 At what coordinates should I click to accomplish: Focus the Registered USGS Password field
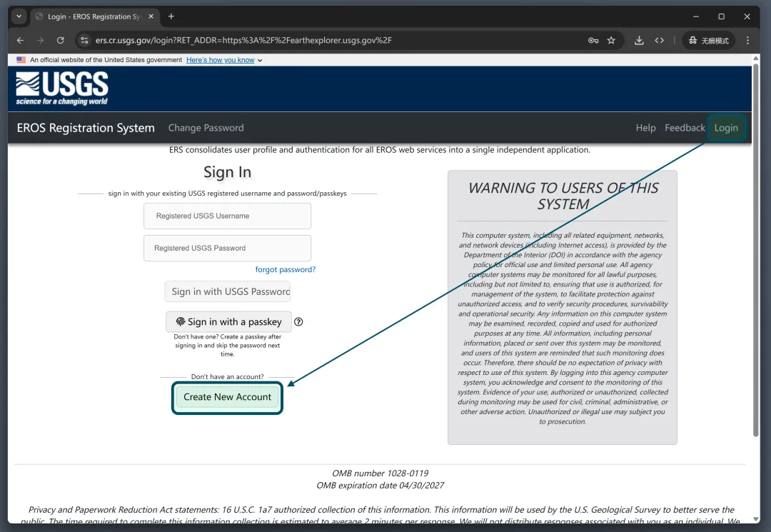coord(227,249)
